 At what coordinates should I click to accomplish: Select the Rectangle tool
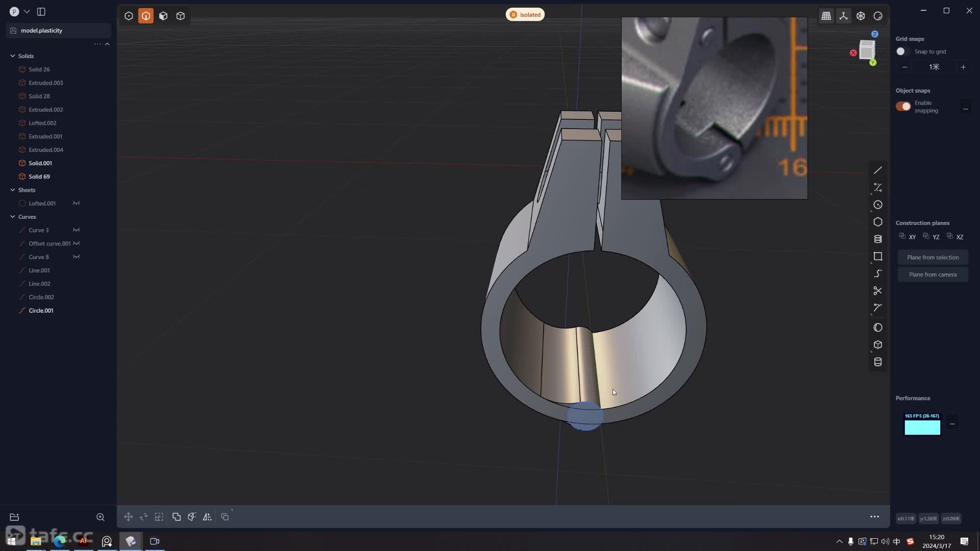pyautogui.click(x=878, y=256)
